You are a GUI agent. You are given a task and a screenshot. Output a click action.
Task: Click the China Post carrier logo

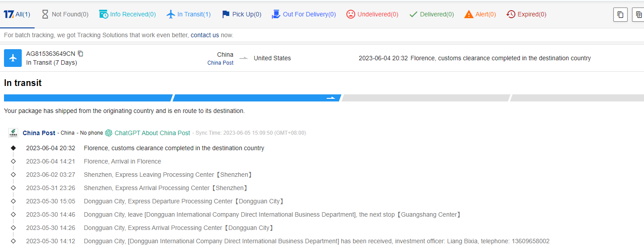coord(13,133)
